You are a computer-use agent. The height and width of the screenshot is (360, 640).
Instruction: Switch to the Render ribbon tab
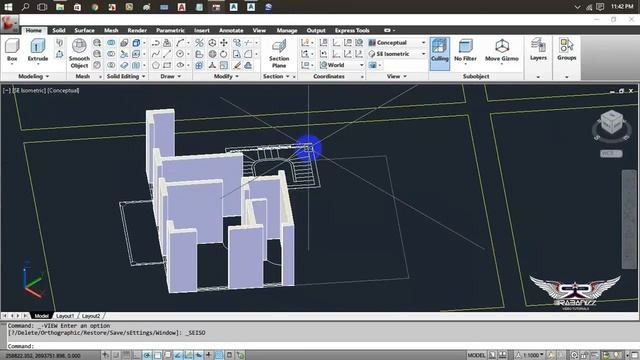pyautogui.click(x=137, y=30)
